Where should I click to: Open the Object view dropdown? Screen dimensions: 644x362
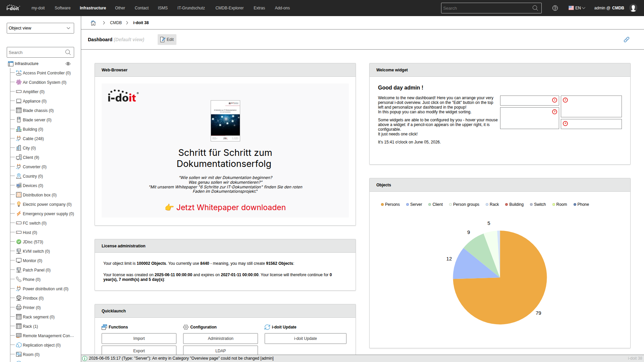(x=40, y=28)
